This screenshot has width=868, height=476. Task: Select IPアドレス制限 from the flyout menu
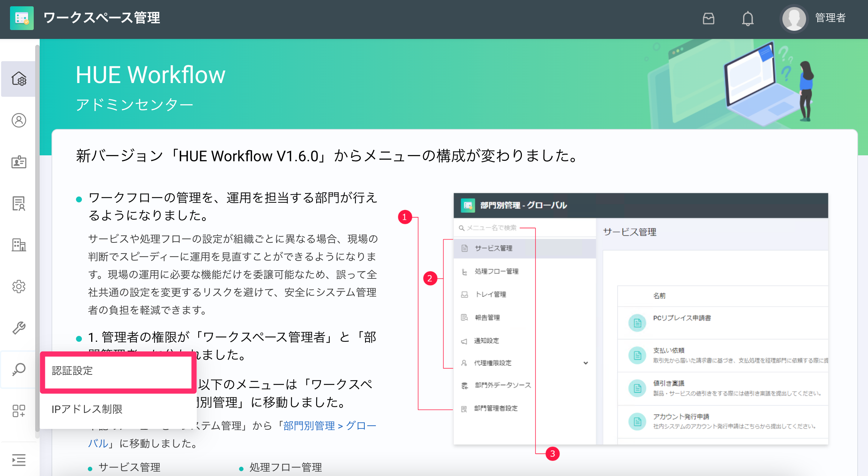118,409
